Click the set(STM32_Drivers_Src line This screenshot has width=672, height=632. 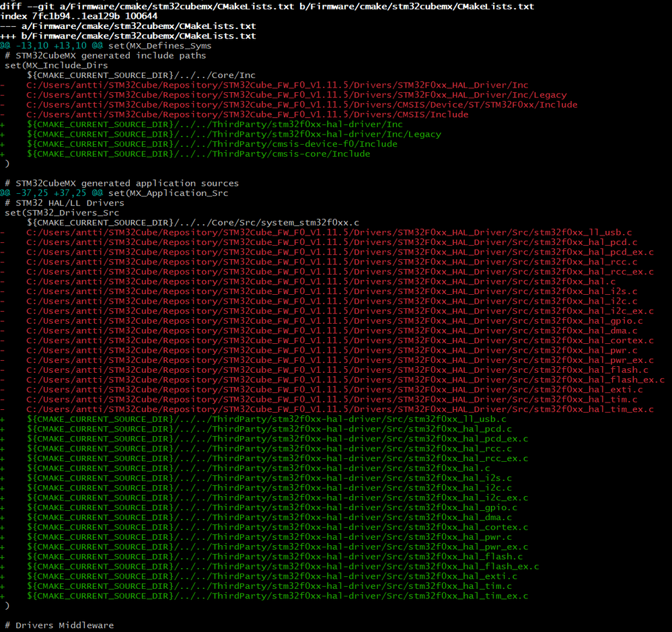point(61,212)
